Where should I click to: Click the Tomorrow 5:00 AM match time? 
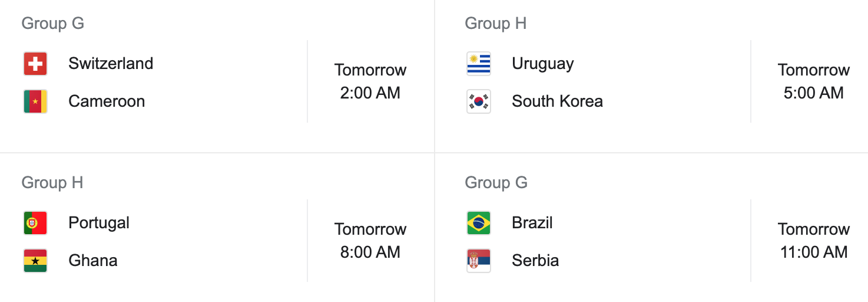(814, 81)
